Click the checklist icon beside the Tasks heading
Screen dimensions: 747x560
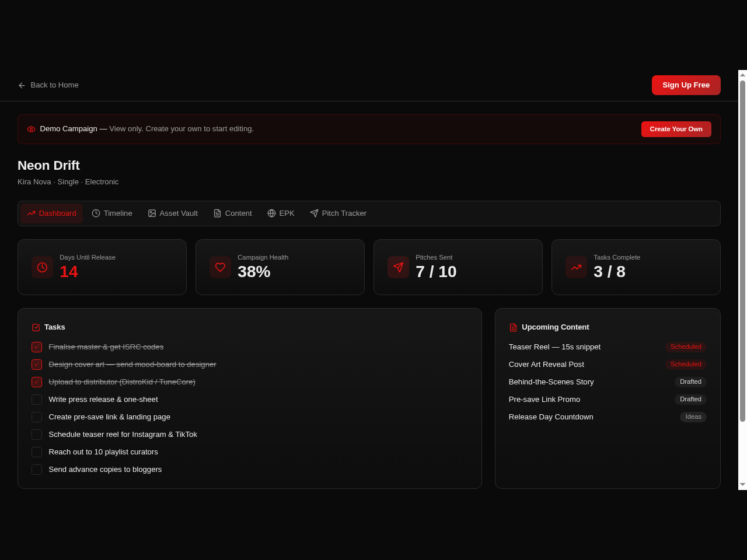36,327
